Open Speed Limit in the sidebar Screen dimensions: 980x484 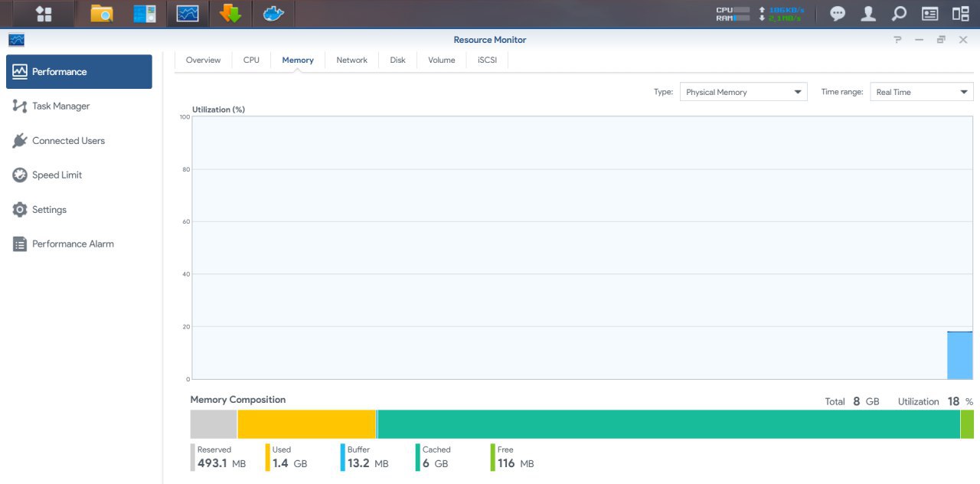pyautogui.click(x=79, y=175)
